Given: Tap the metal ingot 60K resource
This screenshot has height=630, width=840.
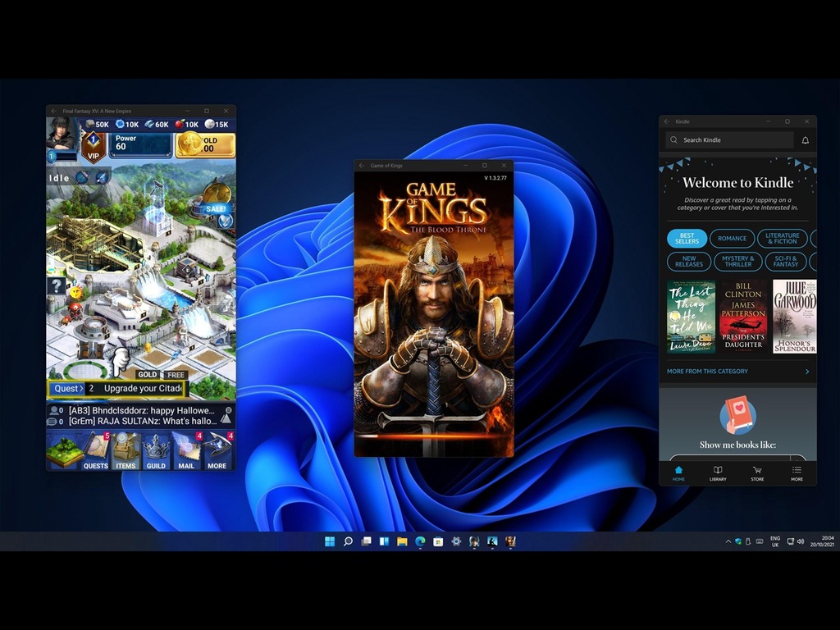Looking at the screenshot, I should 157,125.
